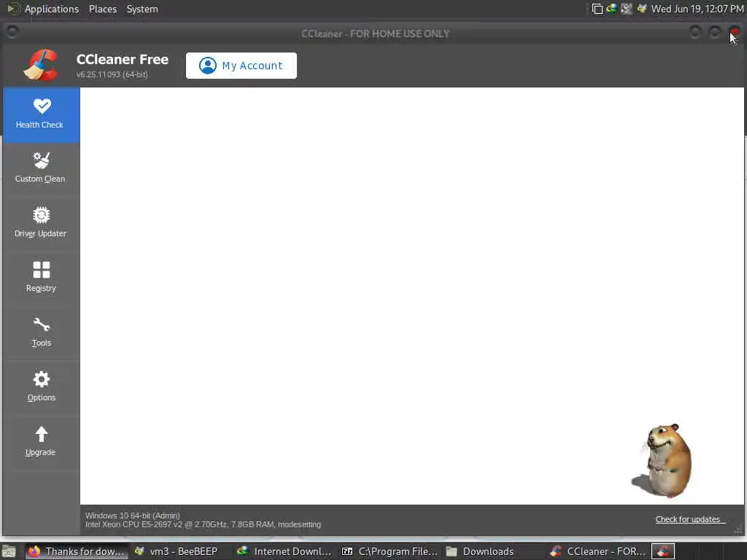Click the CCleaner Free title text

[x=123, y=59]
